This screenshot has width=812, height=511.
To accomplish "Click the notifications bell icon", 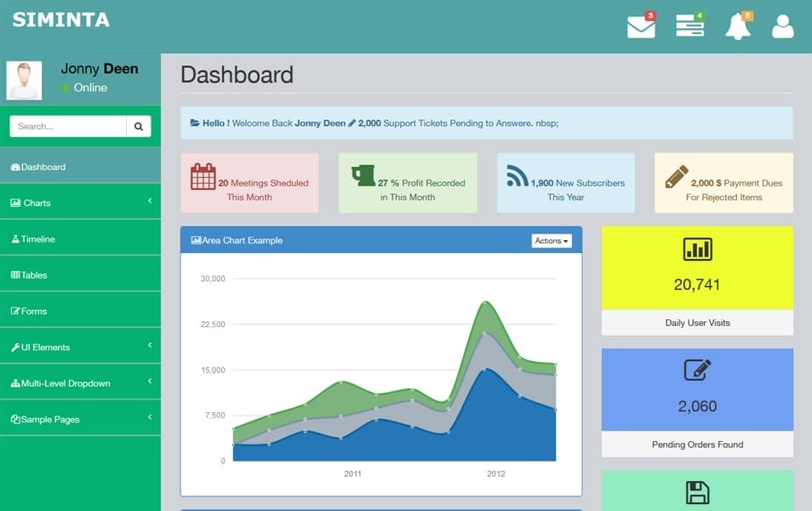I will [x=737, y=25].
